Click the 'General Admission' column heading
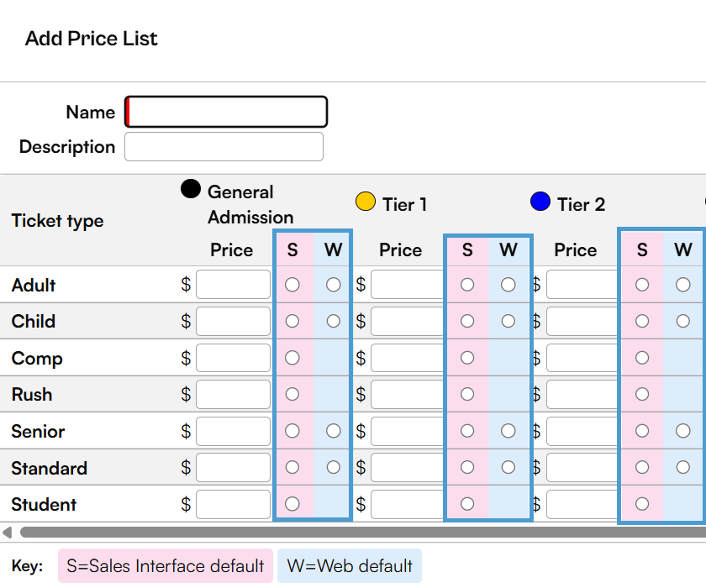The height and width of the screenshot is (588, 706). coord(250,205)
